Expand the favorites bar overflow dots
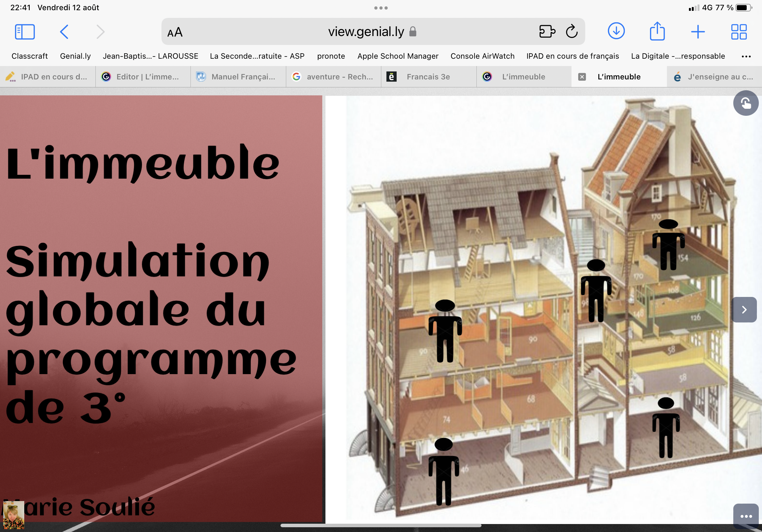Screen dimensions: 762x532 [x=746, y=56]
